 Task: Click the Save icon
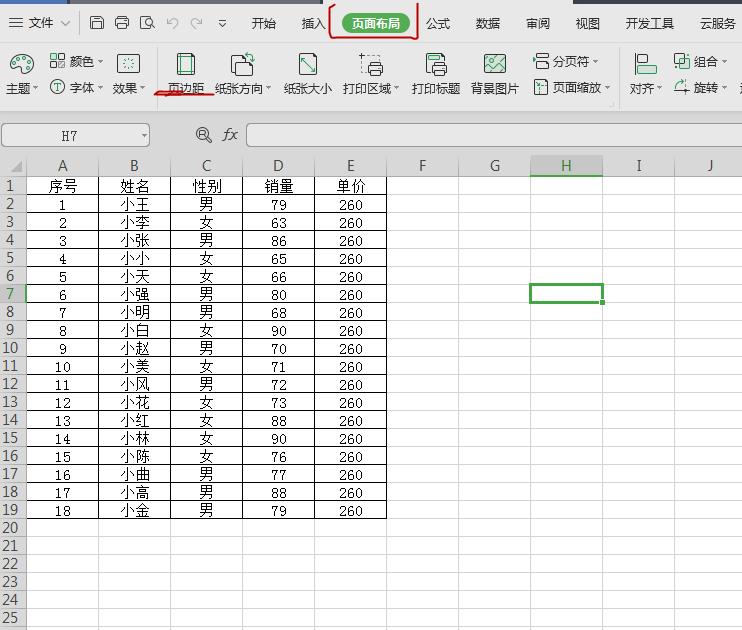97,23
